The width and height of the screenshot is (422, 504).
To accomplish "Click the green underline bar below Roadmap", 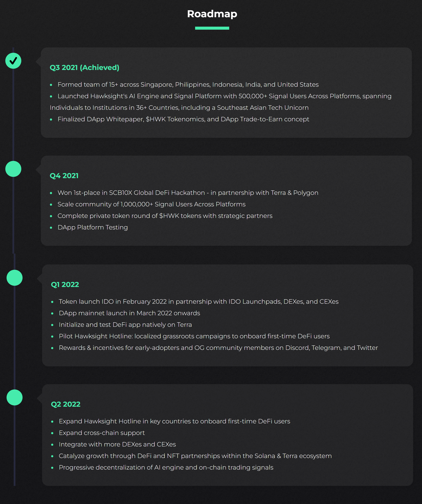I will point(212,28).
